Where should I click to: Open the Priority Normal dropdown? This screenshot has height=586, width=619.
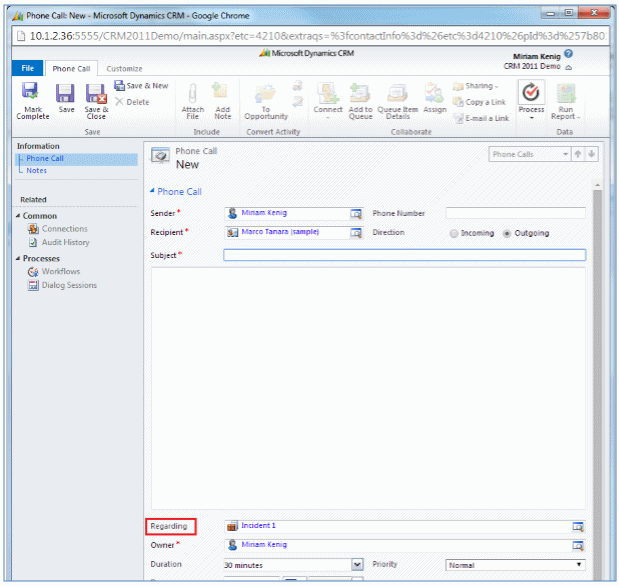pos(516,565)
